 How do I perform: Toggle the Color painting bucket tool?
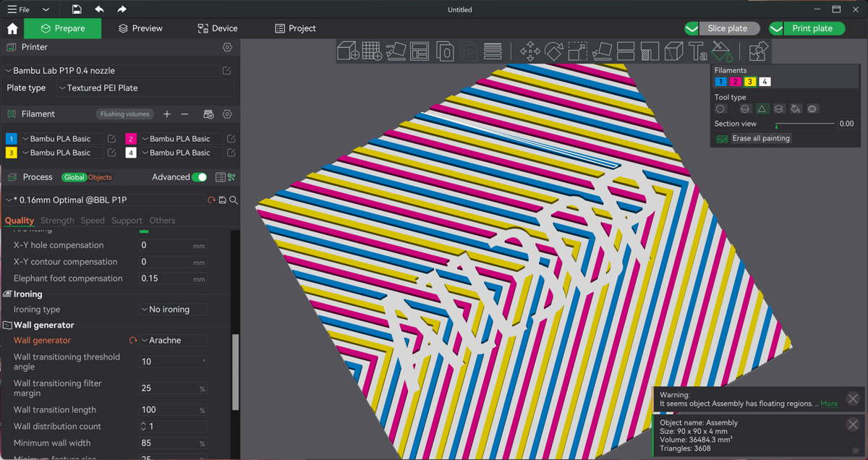[721, 51]
